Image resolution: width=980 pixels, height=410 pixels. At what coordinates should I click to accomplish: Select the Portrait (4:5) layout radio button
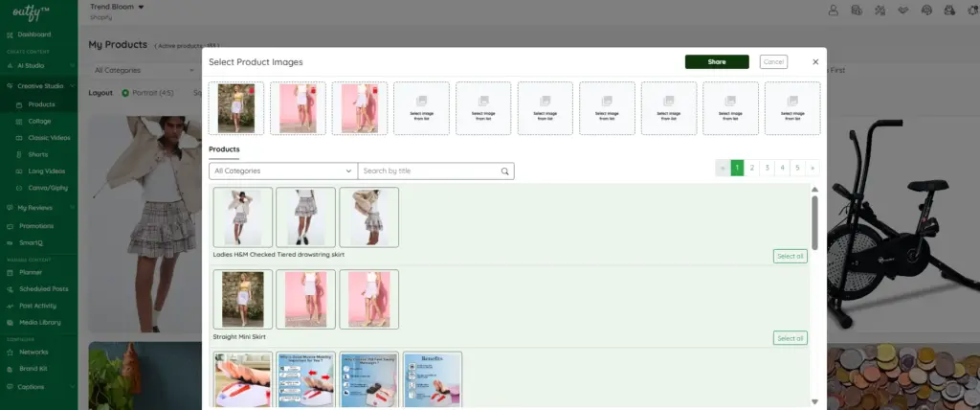point(125,93)
